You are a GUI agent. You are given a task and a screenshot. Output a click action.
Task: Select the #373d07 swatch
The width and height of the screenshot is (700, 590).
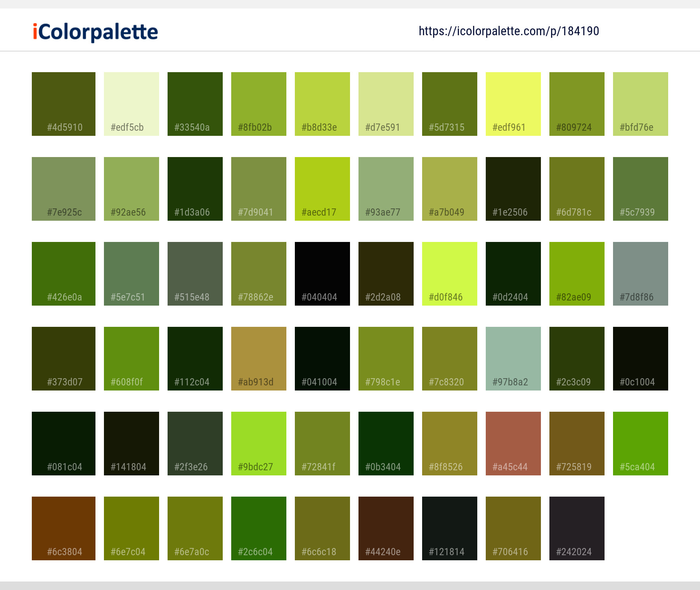coord(64,359)
